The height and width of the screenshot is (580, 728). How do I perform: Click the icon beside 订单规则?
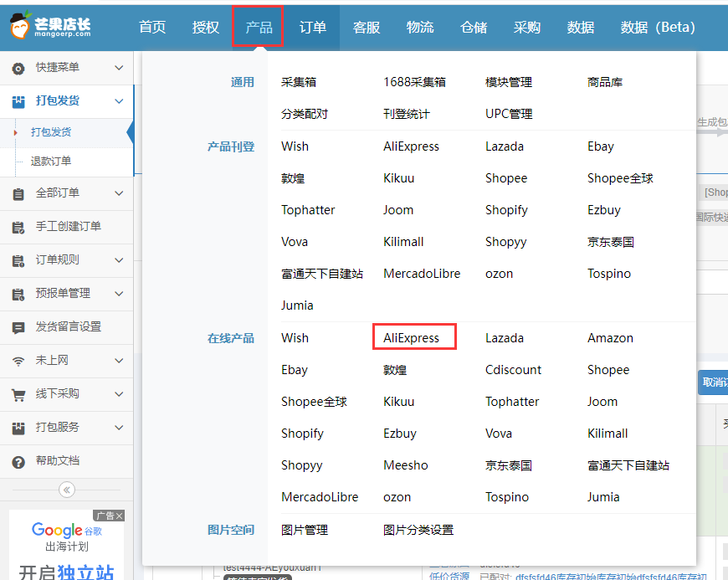click(x=18, y=260)
